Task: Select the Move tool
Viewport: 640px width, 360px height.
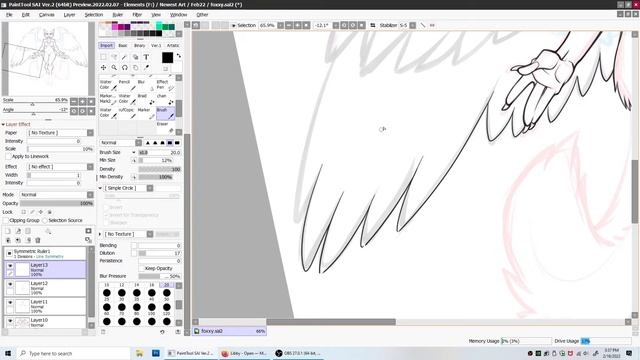Action: 104,68
